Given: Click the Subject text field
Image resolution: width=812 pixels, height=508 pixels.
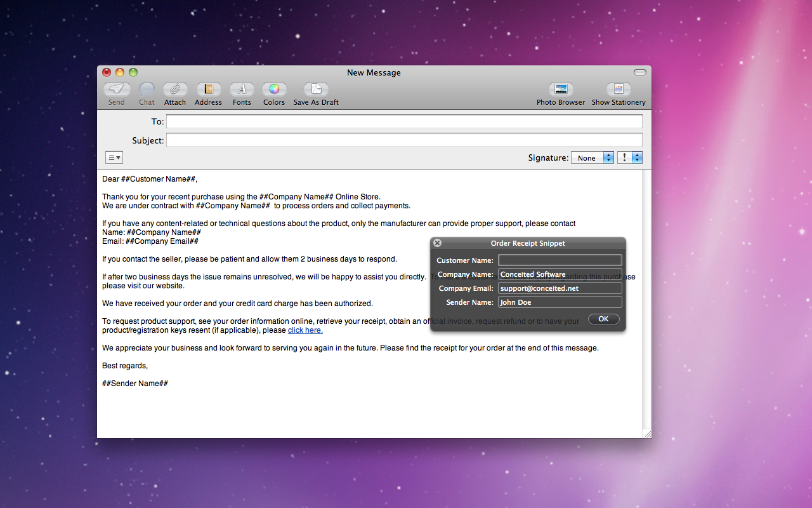Looking at the screenshot, I should pos(404,140).
